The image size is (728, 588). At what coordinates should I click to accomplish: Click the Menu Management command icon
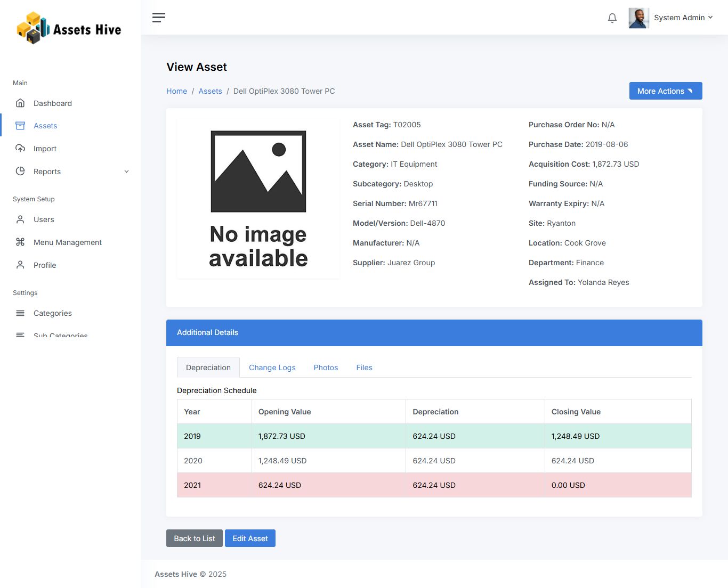[x=20, y=242]
